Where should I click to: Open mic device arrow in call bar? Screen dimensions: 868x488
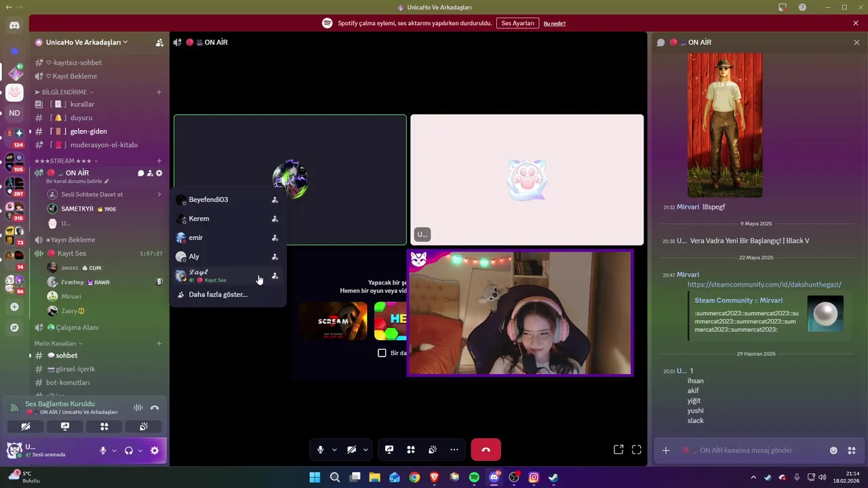tap(334, 449)
